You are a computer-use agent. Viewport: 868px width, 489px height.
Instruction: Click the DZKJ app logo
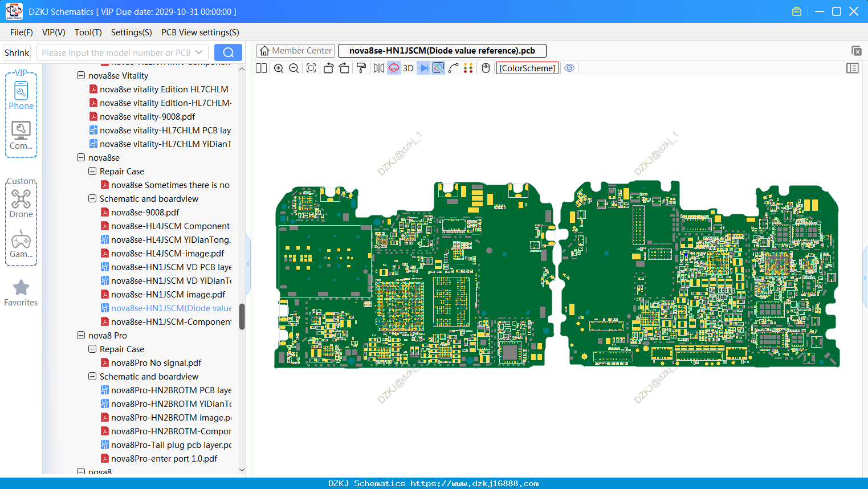click(14, 11)
